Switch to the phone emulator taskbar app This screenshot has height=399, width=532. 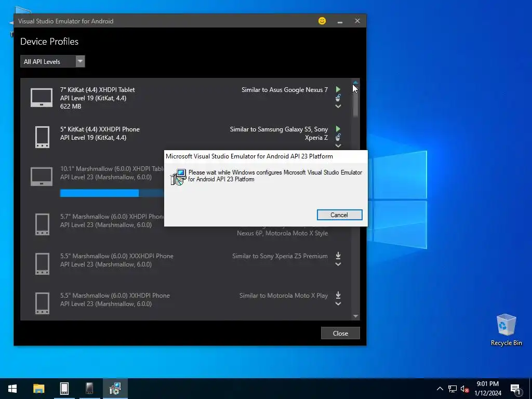click(x=89, y=389)
